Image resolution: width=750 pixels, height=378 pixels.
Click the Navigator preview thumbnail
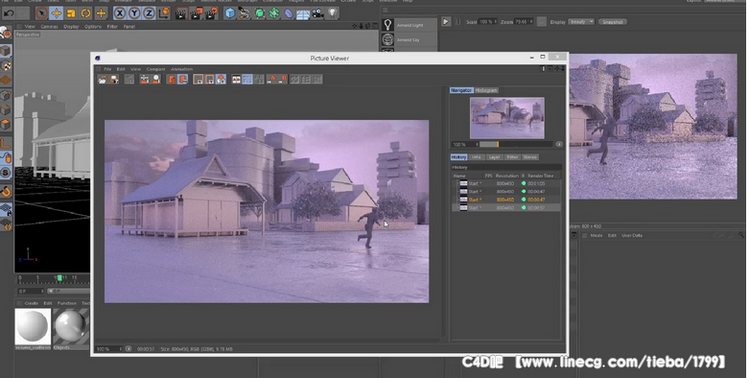tap(507, 118)
